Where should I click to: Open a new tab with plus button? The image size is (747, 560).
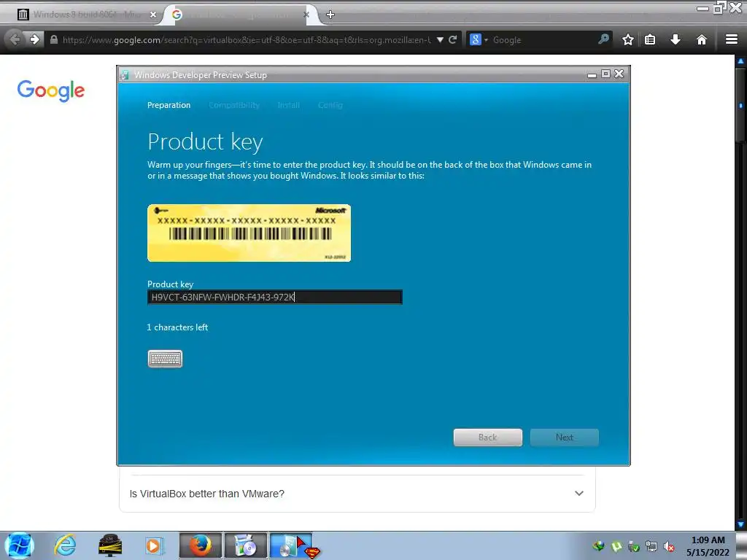[x=330, y=15]
